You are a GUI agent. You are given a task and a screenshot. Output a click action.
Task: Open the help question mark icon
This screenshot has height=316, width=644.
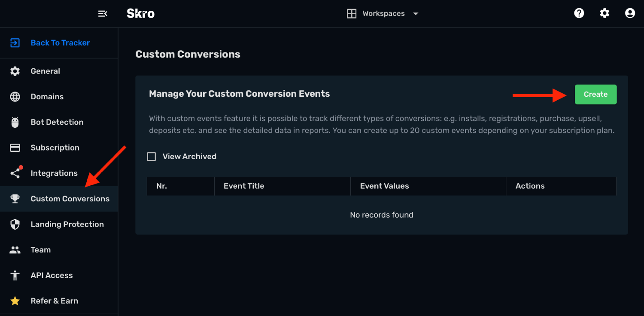pyautogui.click(x=579, y=13)
